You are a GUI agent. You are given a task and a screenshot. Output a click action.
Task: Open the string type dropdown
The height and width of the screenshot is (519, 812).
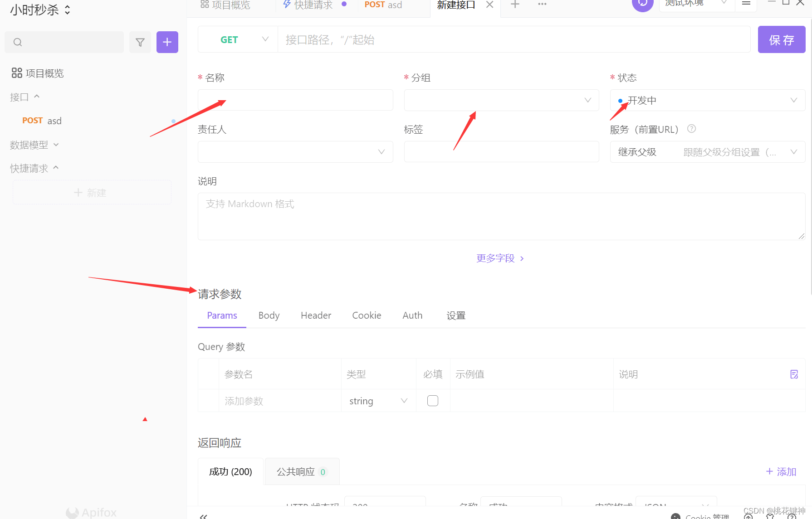[379, 401]
